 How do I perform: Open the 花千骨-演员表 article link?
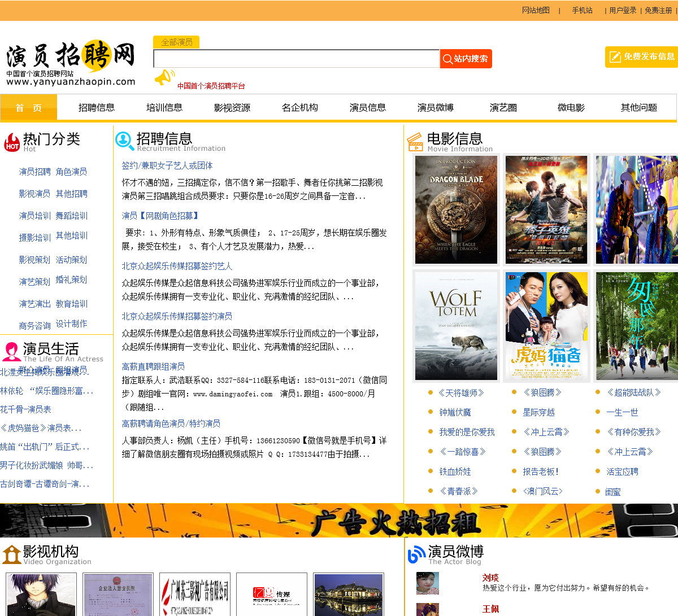click(25, 409)
